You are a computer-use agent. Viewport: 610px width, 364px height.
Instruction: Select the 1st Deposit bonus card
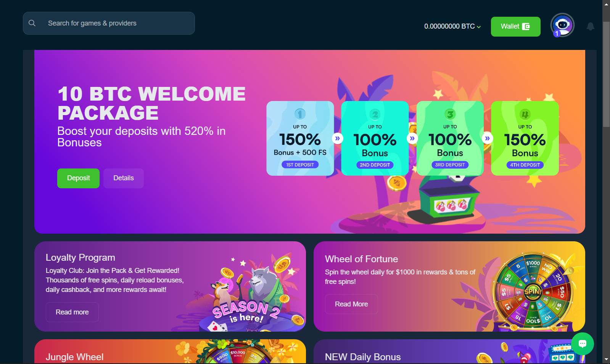click(x=300, y=138)
